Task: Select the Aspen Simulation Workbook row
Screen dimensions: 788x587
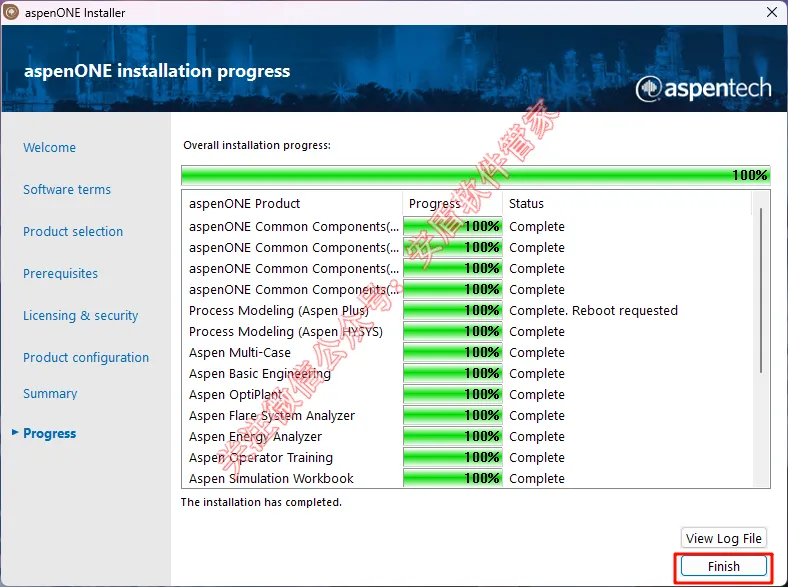Action: click(x=467, y=478)
